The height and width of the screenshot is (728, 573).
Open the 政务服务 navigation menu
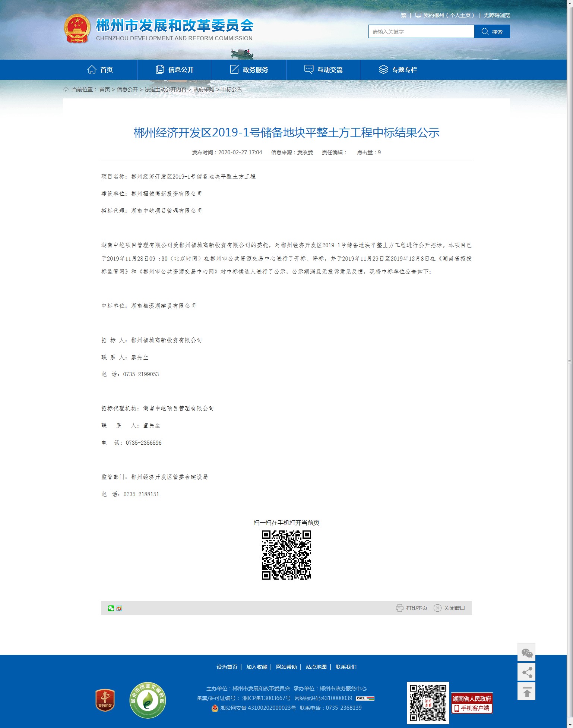click(249, 69)
